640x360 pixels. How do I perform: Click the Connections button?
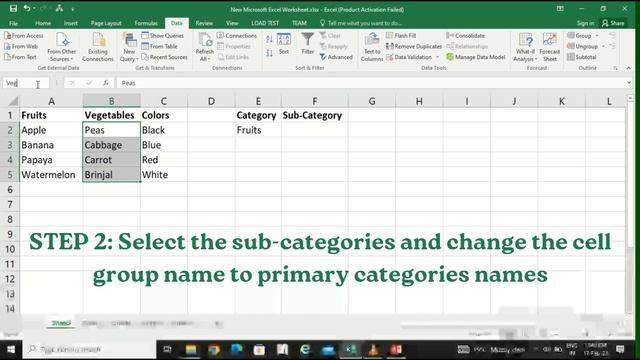tap(237, 36)
